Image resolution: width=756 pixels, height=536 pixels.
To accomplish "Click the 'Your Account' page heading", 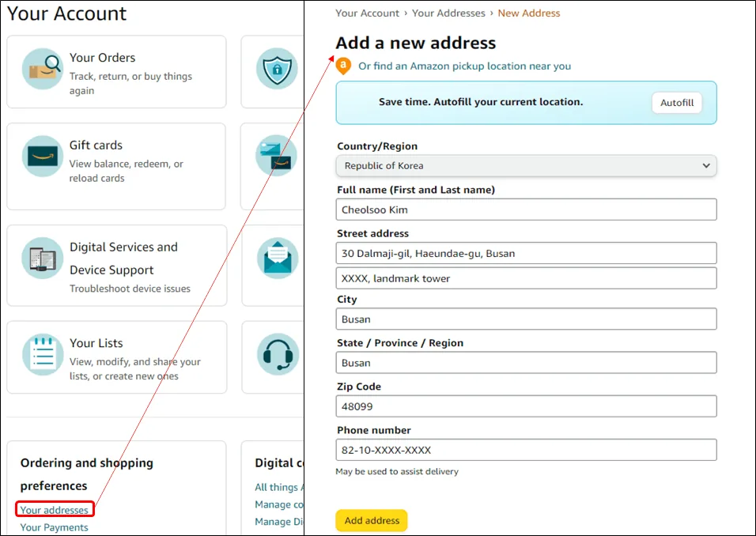I will click(x=66, y=13).
